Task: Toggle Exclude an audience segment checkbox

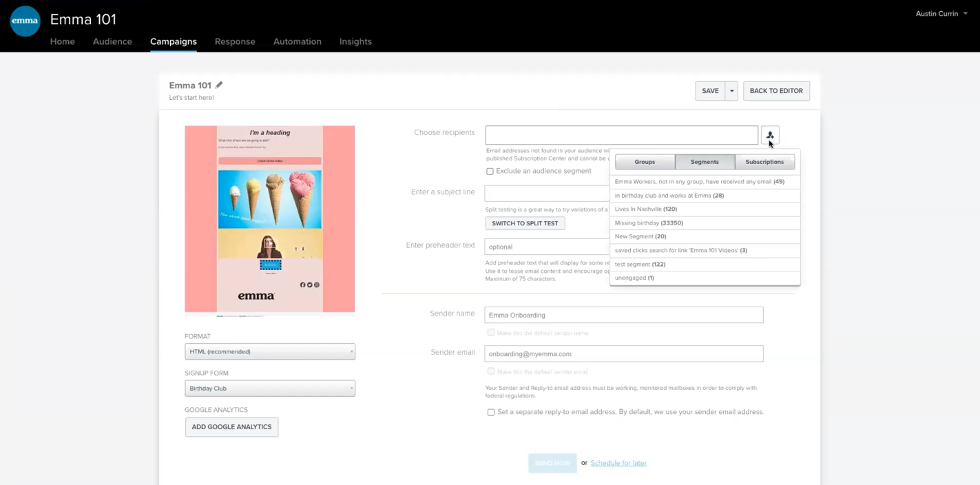Action: (x=490, y=172)
